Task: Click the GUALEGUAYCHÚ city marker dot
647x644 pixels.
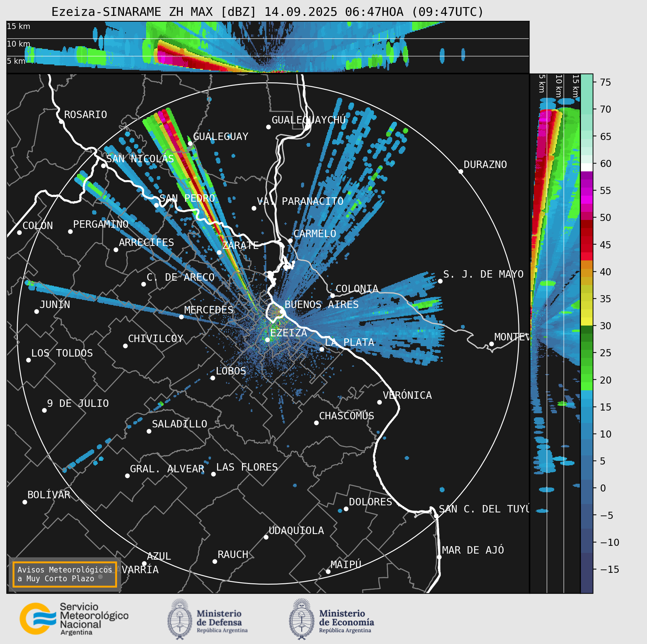Action: coord(268,127)
